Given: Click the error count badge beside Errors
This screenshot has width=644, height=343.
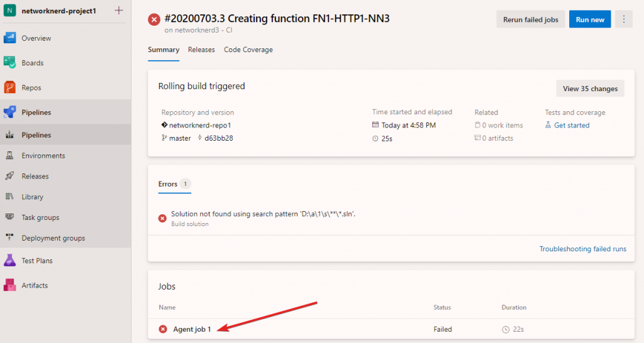Looking at the screenshot, I should click(x=186, y=184).
